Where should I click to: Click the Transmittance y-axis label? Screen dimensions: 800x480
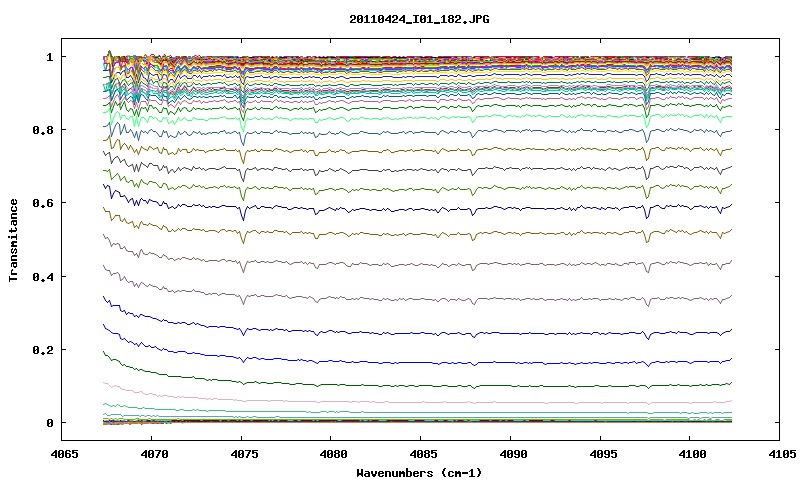pyautogui.click(x=14, y=240)
